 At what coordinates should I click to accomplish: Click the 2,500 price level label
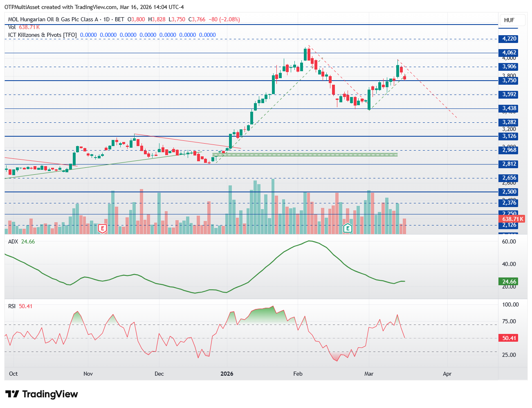(509, 192)
